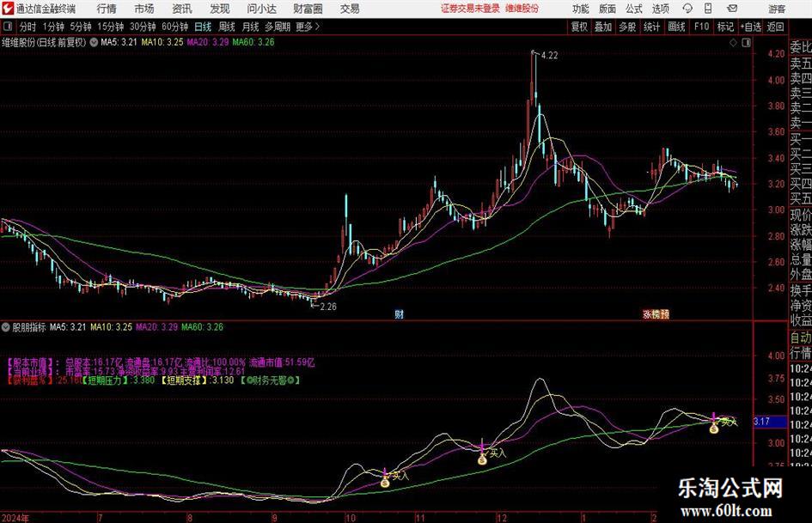Switch to 5分钟 period tab
This screenshot has width=812, height=523.
[81, 27]
